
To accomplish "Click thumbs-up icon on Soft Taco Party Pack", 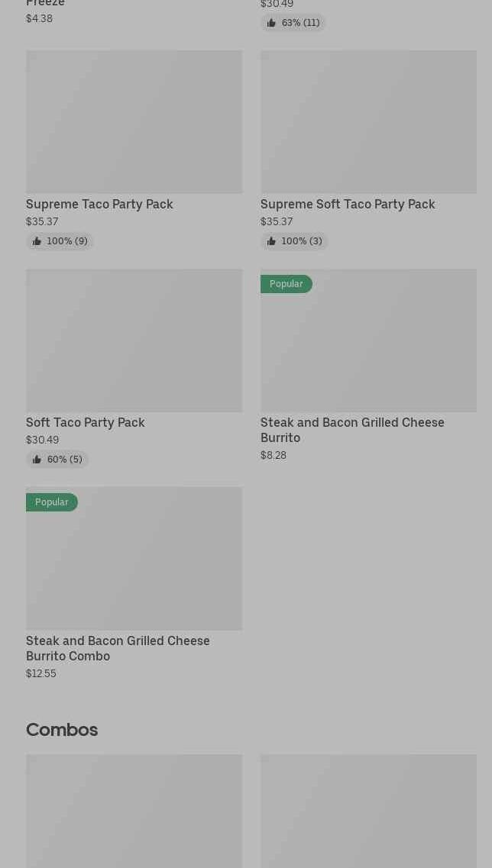I will [x=37, y=460].
